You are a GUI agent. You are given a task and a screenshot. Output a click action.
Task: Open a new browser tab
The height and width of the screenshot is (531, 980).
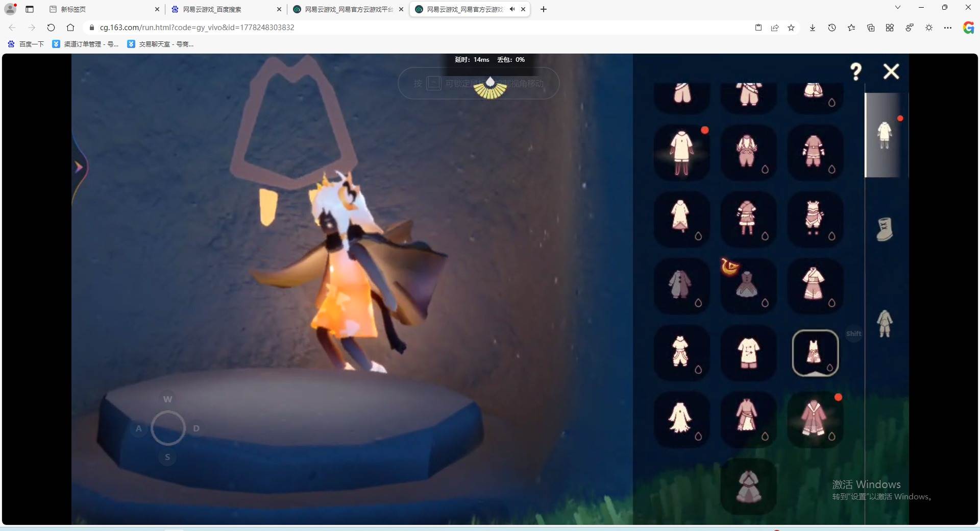click(544, 9)
